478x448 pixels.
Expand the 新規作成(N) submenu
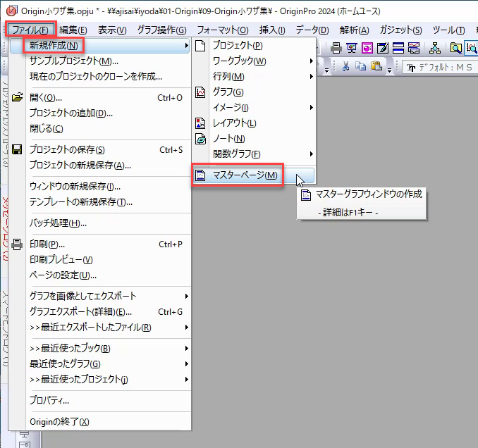click(99, 46)
